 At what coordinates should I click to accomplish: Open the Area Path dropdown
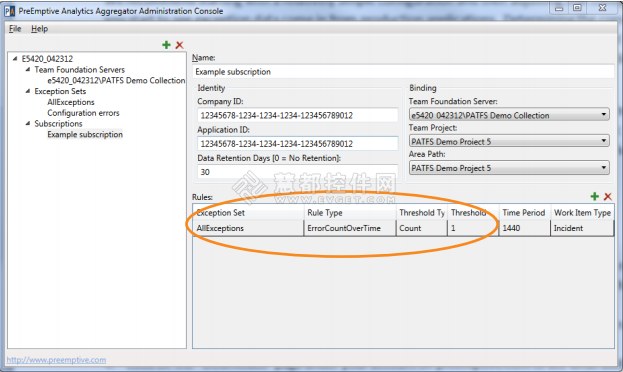click(x=509, y=168)
